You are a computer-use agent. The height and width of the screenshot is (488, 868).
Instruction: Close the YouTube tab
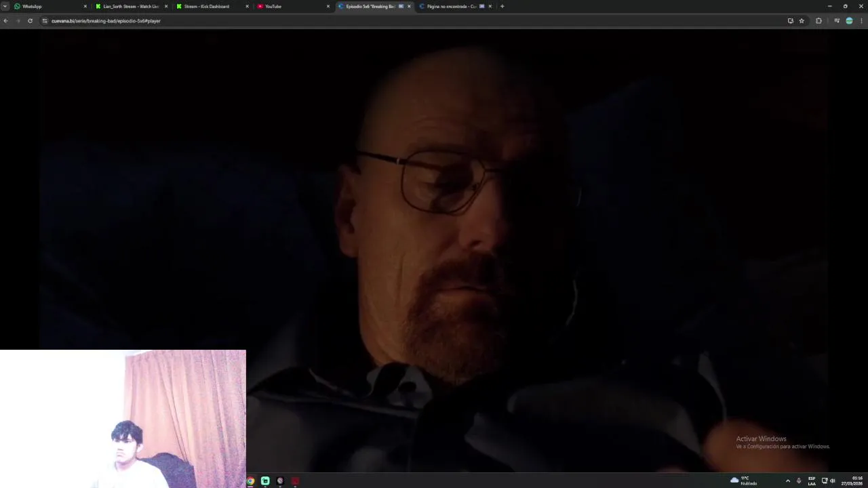tap(328, 6)
